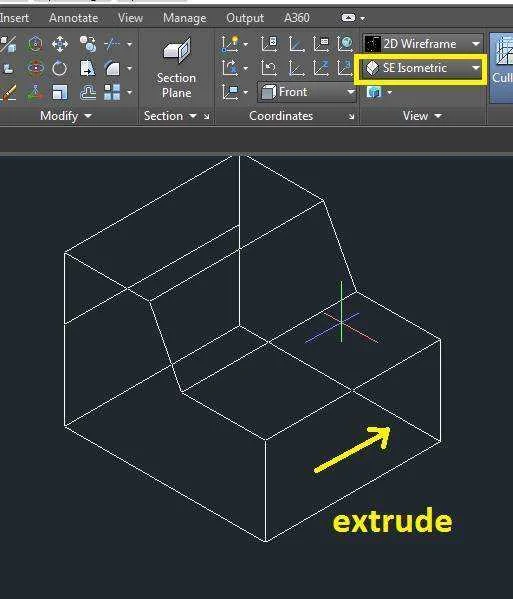The width and height of the screenshot is (513, 599).
Task: Open UCS Icon Properties
Action: [269, 44]
